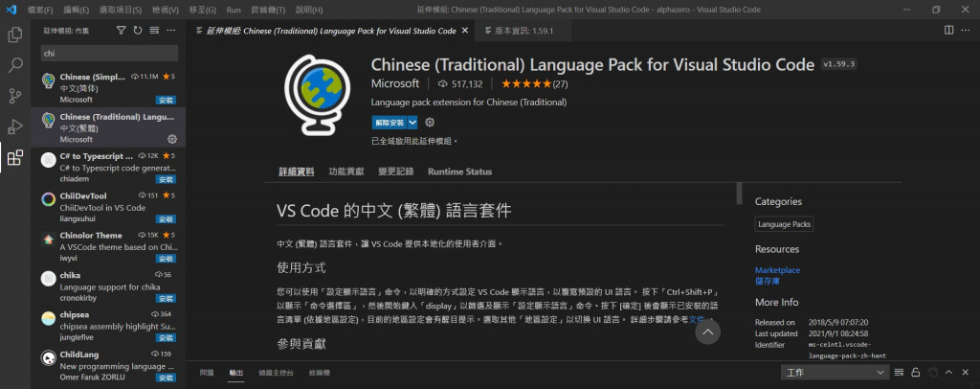Select Chinese (Traditional) item in extension list
The height and width of the screenshot is (389, 980).
107,127
